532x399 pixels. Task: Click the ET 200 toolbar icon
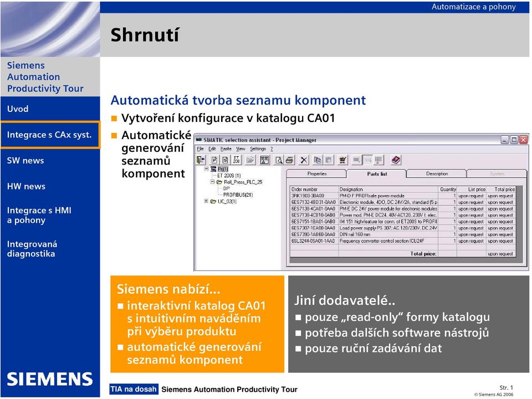coord(236,160)
